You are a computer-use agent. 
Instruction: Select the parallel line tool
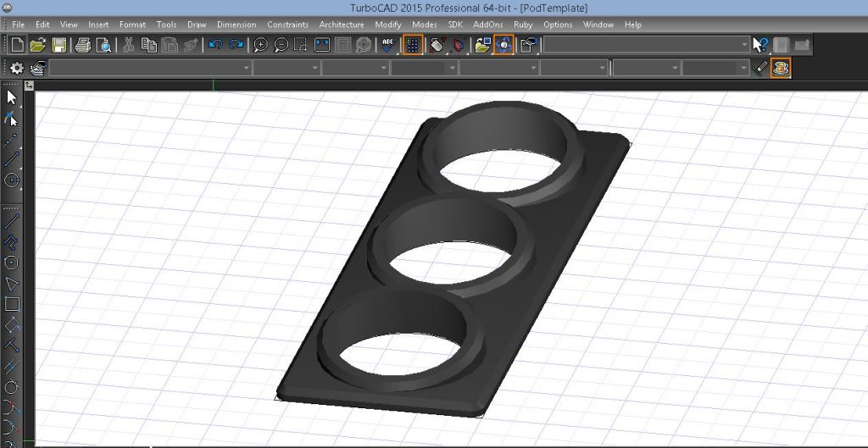click(12, 366)
